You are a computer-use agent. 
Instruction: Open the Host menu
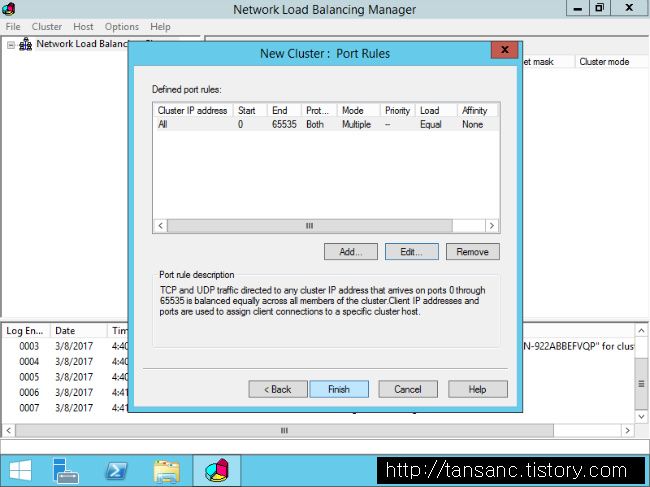coord(83,27)
